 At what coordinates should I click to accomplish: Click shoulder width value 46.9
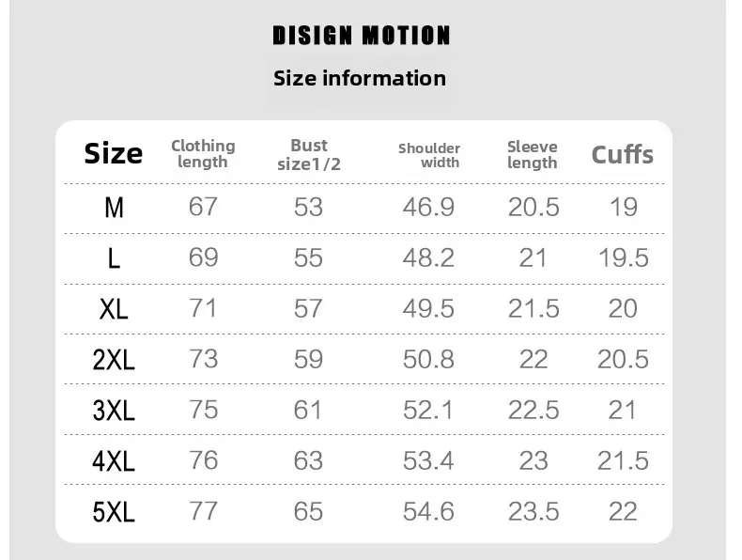(428, 207)
